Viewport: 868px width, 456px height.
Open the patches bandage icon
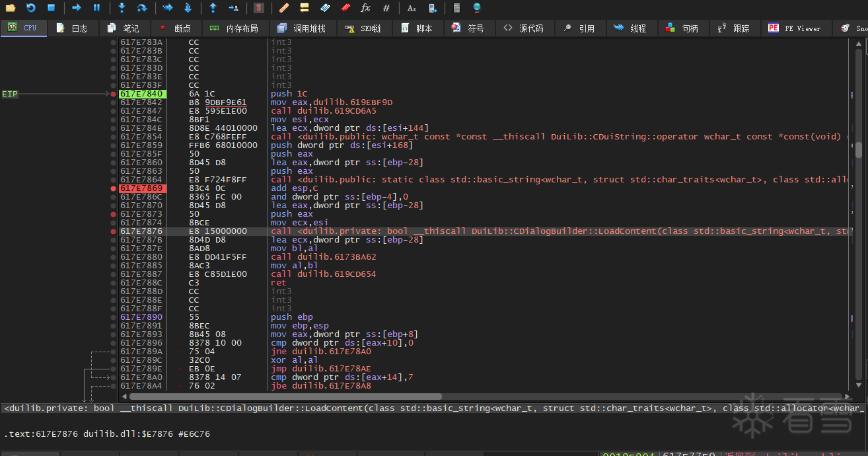[283, 8]
